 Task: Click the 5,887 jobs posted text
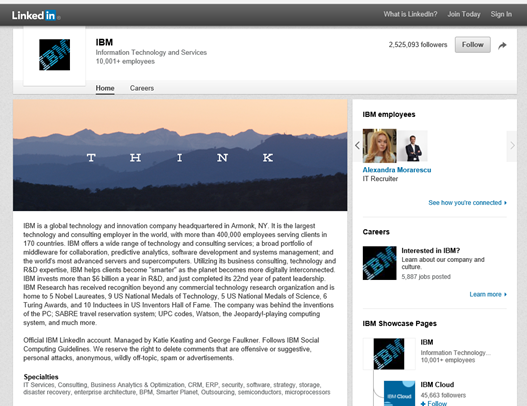click(426, 277)
